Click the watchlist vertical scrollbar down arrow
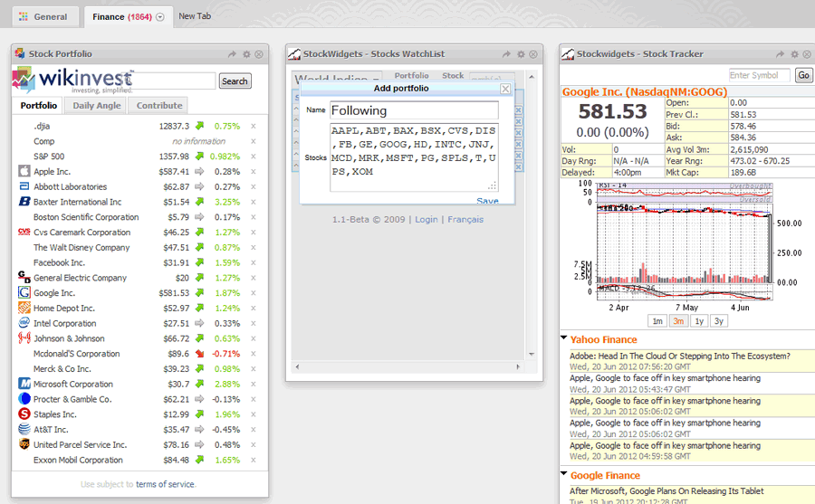 [x=532, y=355]
